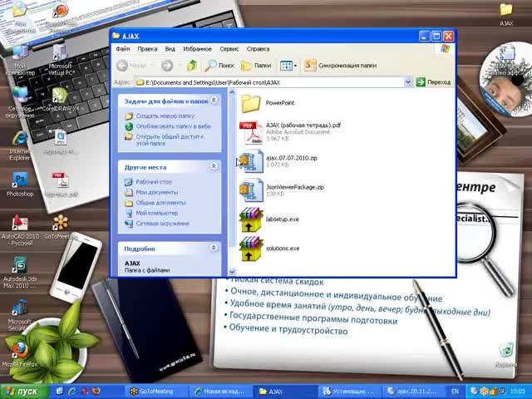This screenshot has height=399, width=532.
Task: Collapse the Details (Подробно) panel
Action: pos(214,248)
